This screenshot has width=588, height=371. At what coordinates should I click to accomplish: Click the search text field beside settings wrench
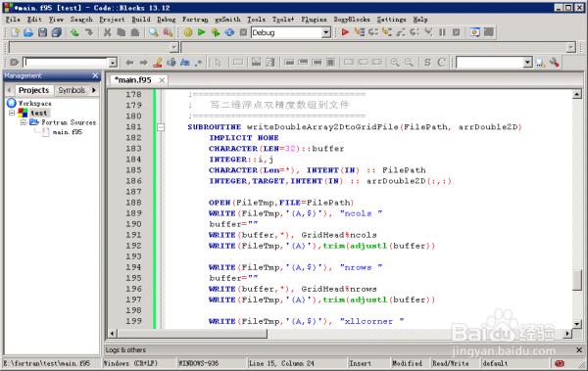[x=490, y=63]
